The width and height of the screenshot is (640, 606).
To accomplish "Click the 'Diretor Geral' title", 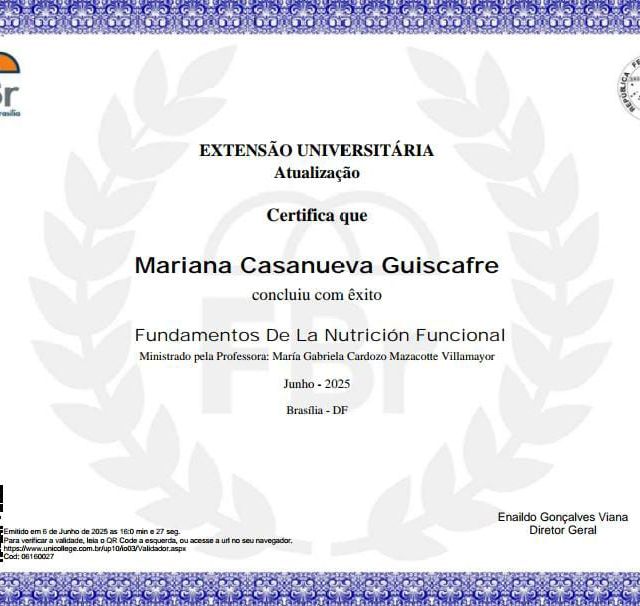I will [562, 530].
